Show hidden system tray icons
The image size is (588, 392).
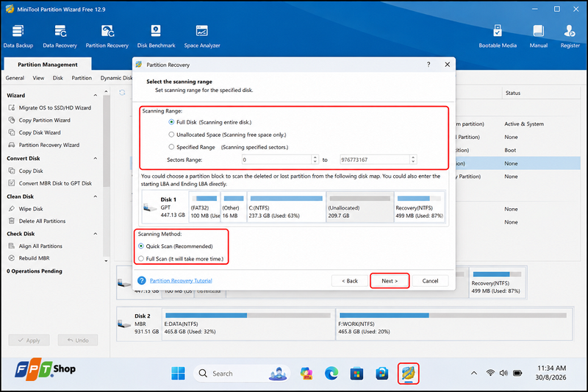point(474,373)
